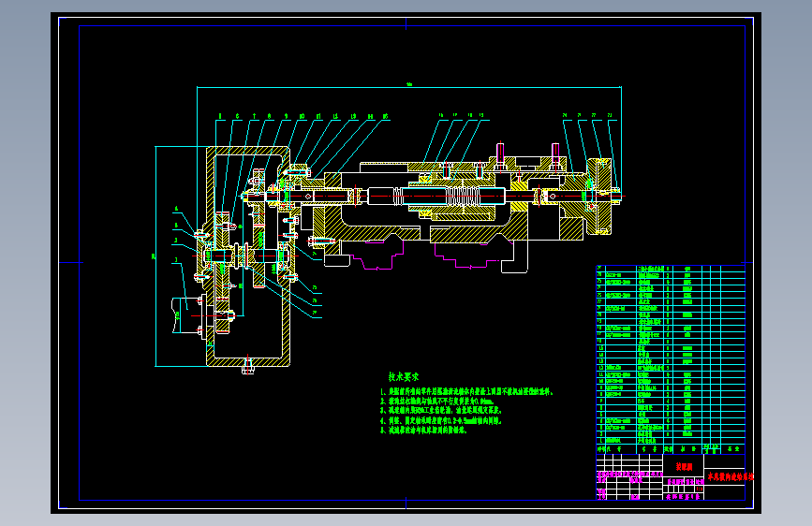
Task: Select technical requirement line numbered 4
Action: coord(441,420)
